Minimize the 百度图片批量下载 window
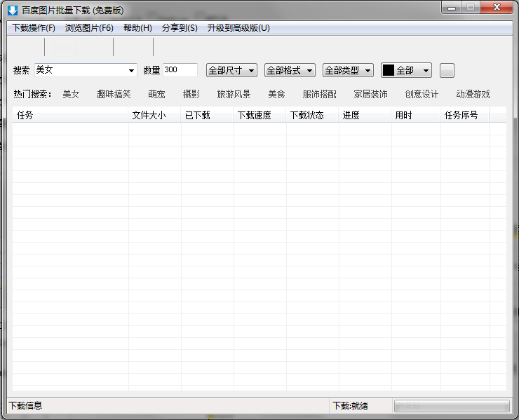 point(451,8)
